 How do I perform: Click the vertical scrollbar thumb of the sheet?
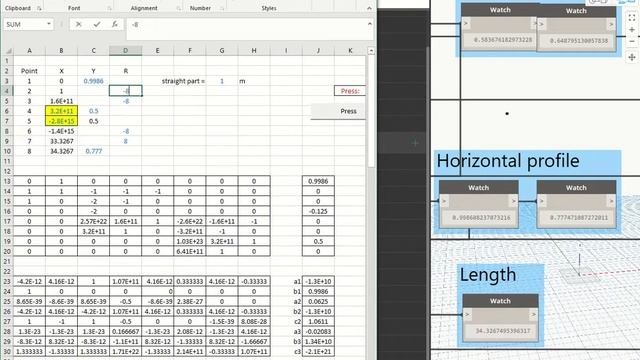tap(371, 110)
